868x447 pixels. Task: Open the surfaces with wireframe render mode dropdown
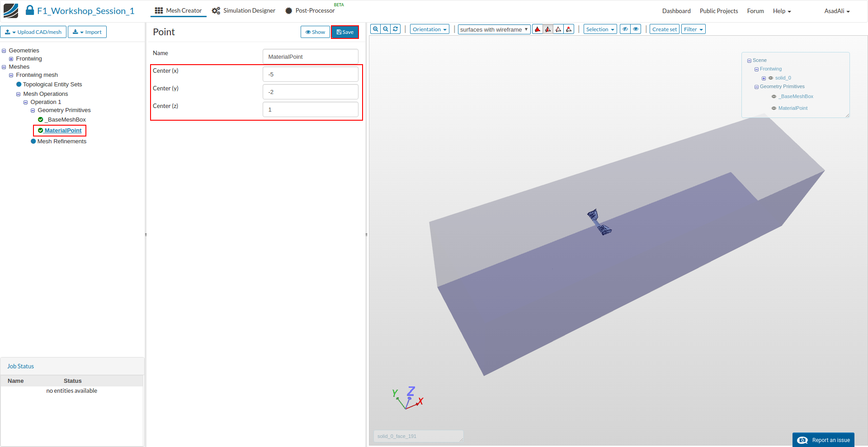pyautogui.click(x=494, y=29)
